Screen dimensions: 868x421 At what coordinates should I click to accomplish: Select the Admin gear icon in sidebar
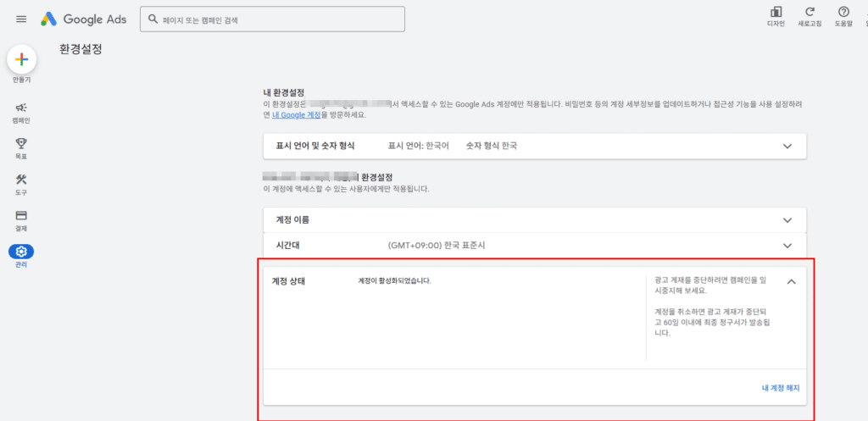coord(21,252)
